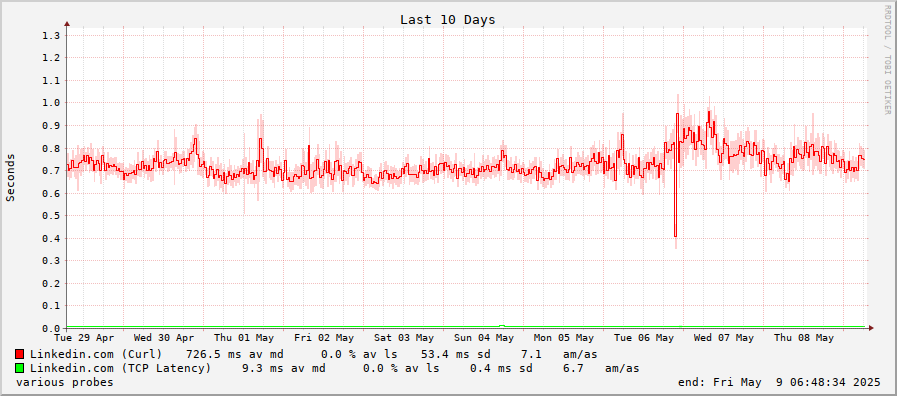The width and height of the screenshot is (897, 396).
Task: Click the '0.7' y-axis tick label
Action: point(51,171)
